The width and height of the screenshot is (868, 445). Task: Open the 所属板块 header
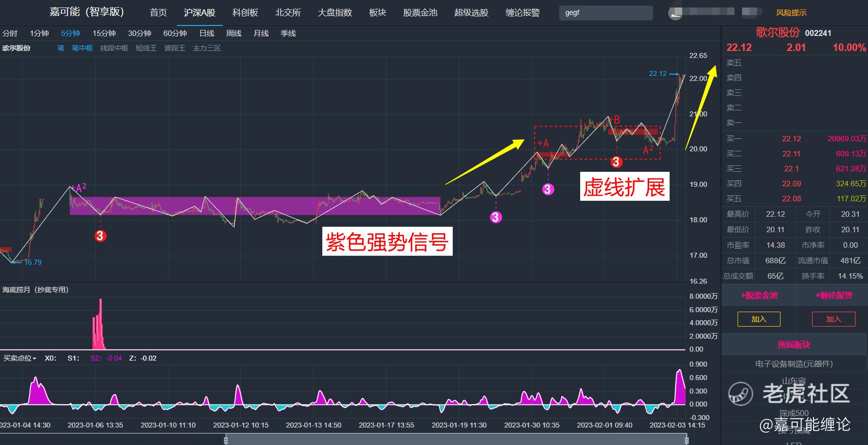[x=794, y=345]
